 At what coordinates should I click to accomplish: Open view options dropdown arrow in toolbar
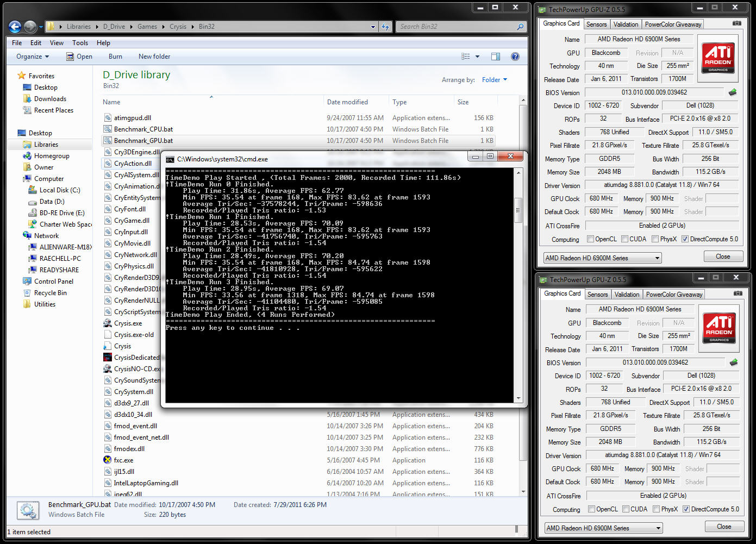tap(477, 57)
